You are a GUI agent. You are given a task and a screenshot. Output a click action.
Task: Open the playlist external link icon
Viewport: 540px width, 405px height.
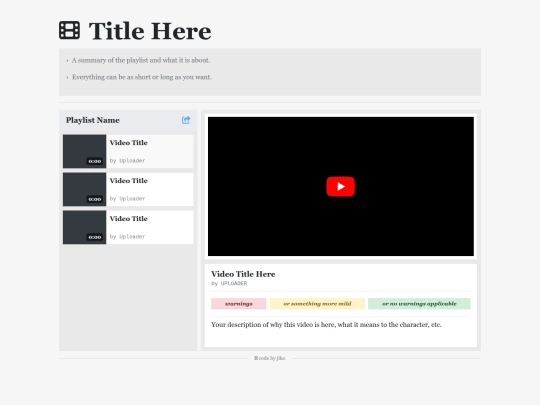(x=186, y=120)
